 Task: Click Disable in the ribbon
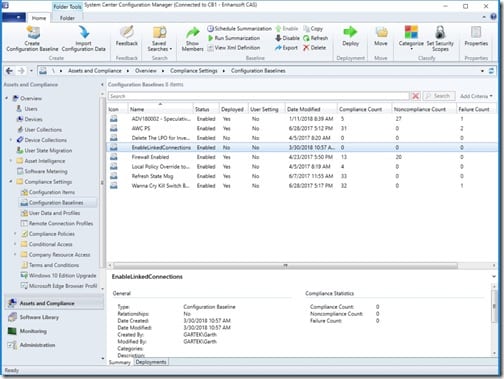click(287, 38)
